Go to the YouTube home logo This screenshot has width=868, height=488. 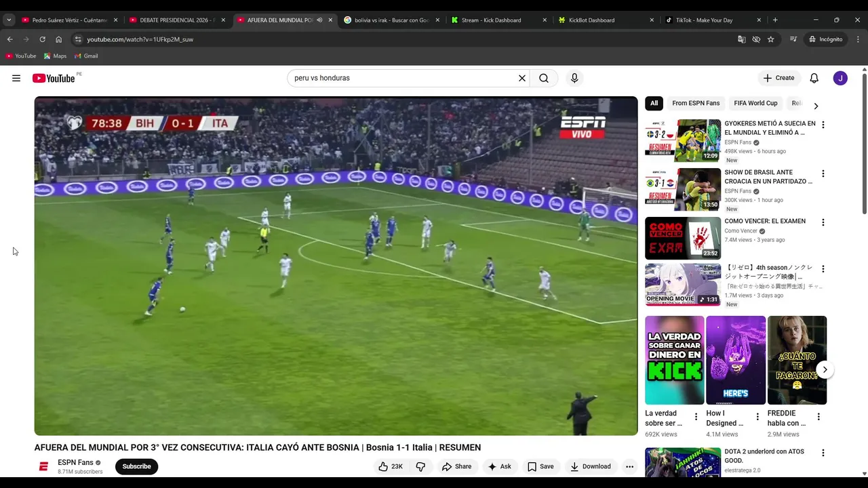click(54, 78)
